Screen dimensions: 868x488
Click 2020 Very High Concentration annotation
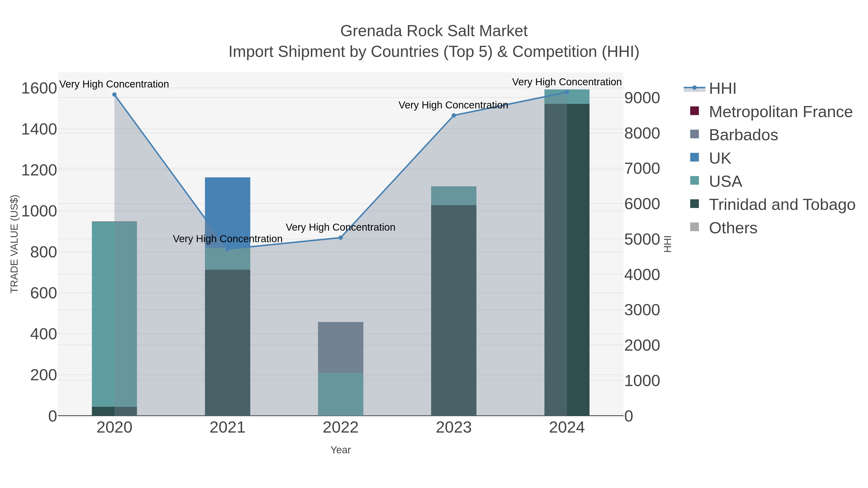[114, 84]
